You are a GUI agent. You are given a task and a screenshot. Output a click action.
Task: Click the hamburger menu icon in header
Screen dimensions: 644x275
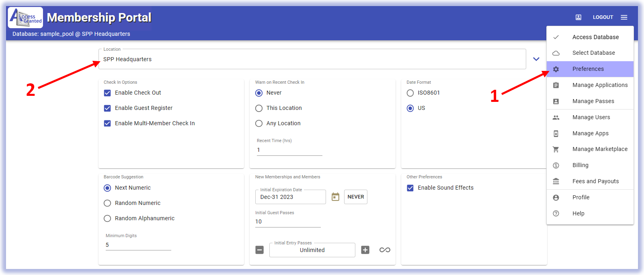click(x=624, y=17)
